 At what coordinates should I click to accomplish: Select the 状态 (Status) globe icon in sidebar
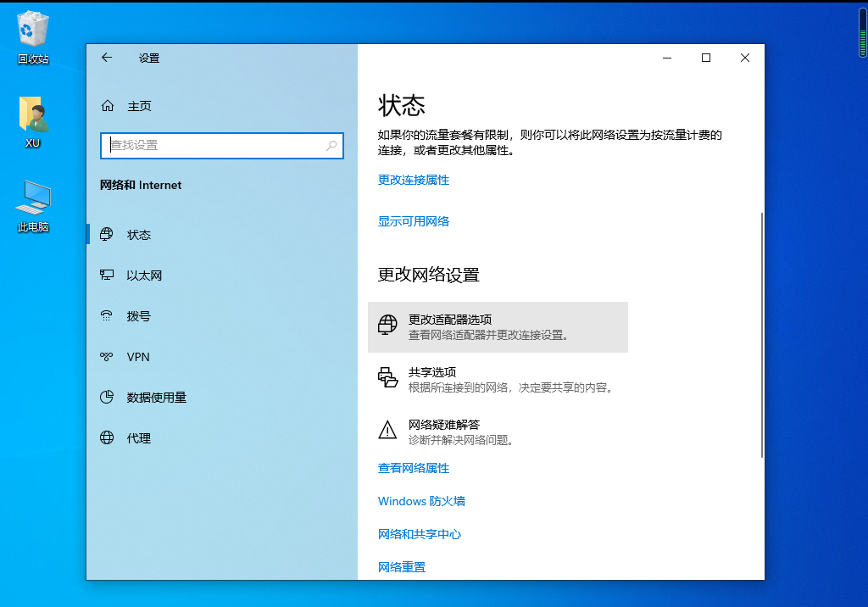(x=106, y=234)
